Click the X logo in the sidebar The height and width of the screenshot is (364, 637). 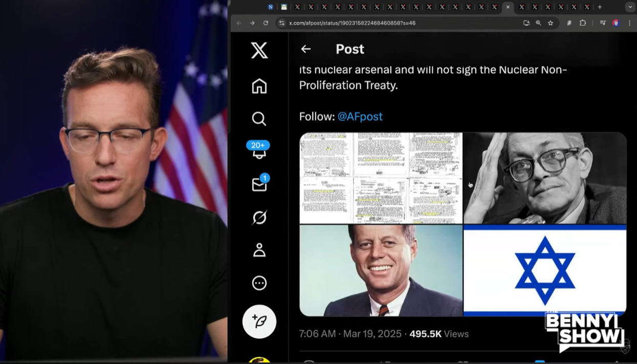pyautogui.click(x=259, y=51)
